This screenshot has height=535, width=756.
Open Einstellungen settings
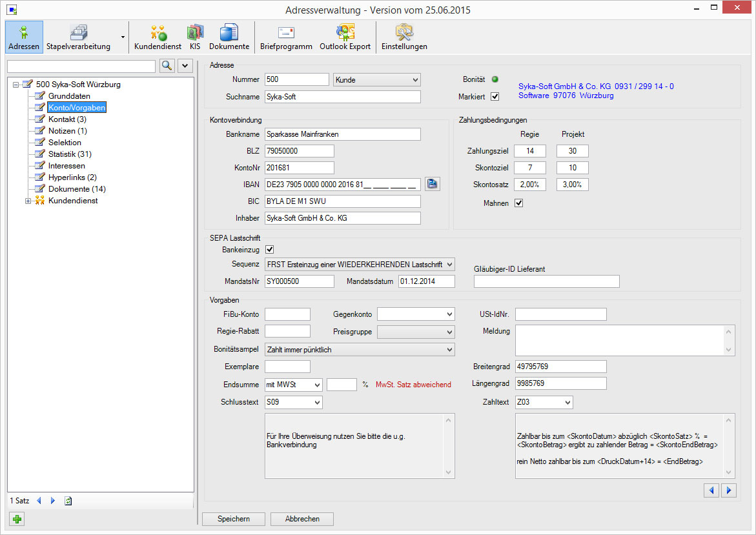404,37
